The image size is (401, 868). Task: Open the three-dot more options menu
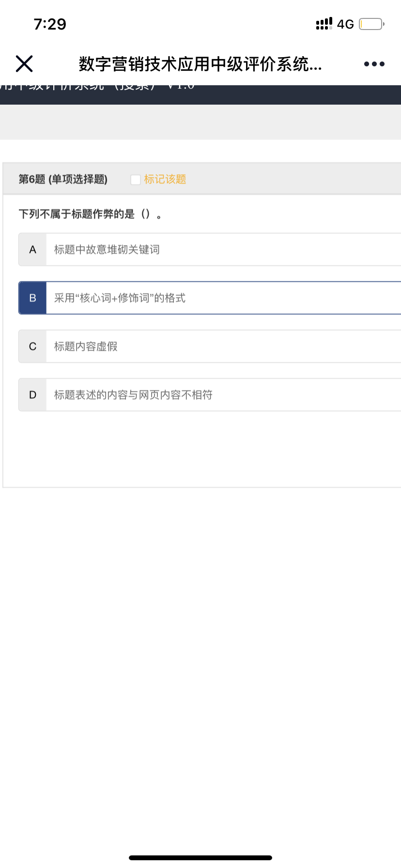[374, 64]
